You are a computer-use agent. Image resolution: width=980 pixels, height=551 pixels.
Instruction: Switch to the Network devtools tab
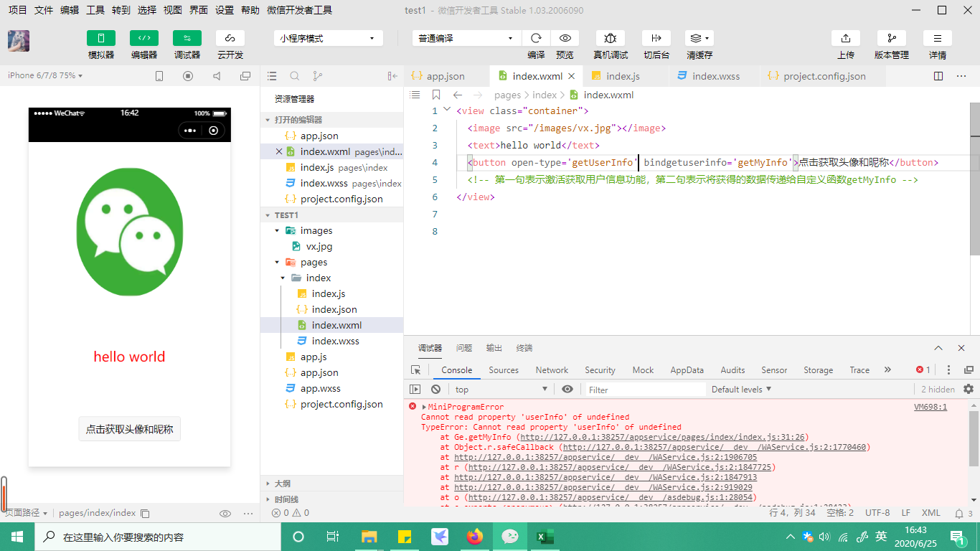[552, 370]
